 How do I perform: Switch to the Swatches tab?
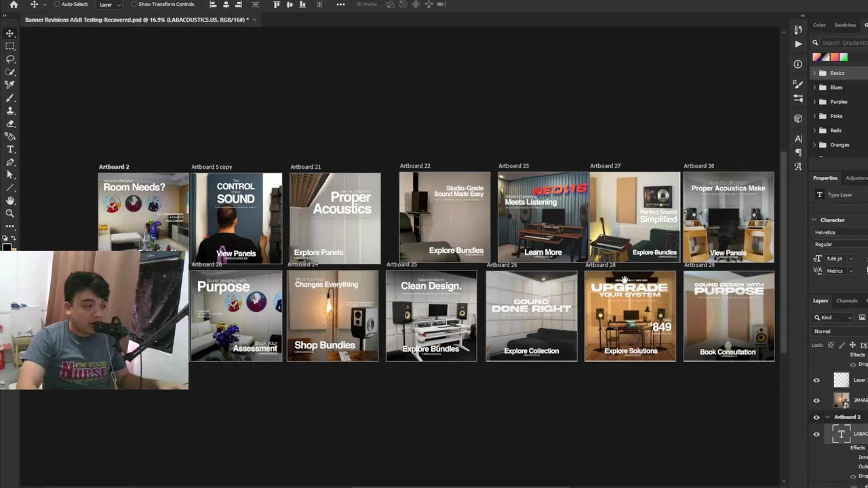[x=845, y=25]
